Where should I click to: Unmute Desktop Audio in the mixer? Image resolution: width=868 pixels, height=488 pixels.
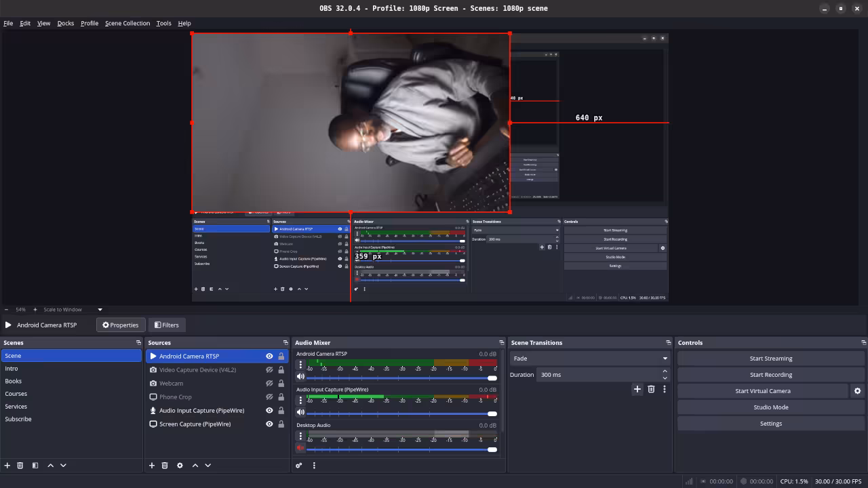[299, 448]
